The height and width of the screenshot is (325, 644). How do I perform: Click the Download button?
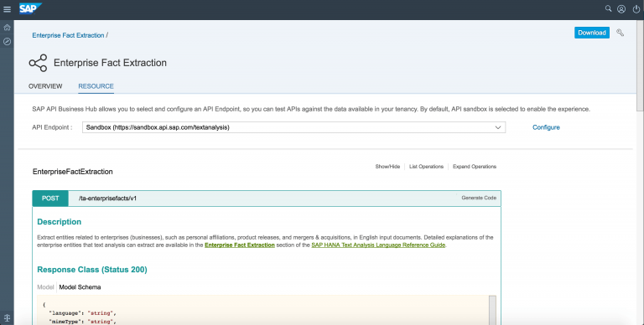592,33
